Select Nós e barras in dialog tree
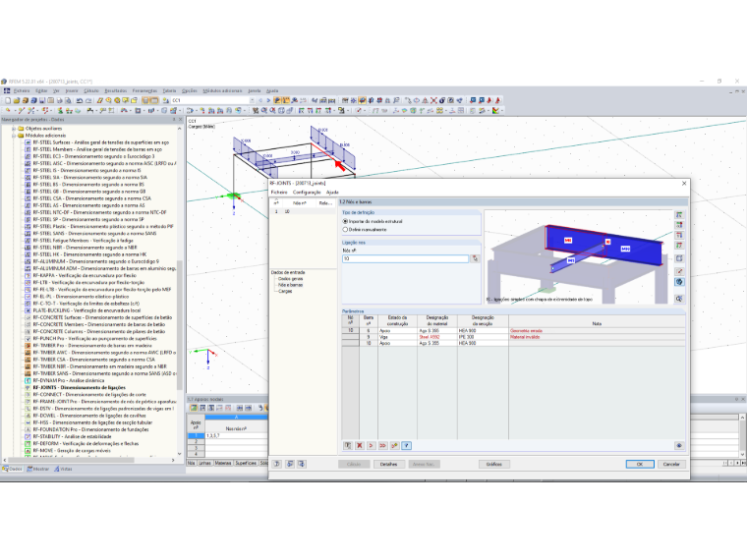Viewport: 747px width, 560px height. click(291, 285)
